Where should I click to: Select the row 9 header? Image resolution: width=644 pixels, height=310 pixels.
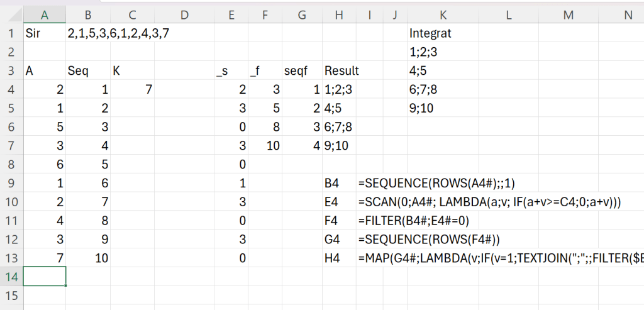point(11,183)
